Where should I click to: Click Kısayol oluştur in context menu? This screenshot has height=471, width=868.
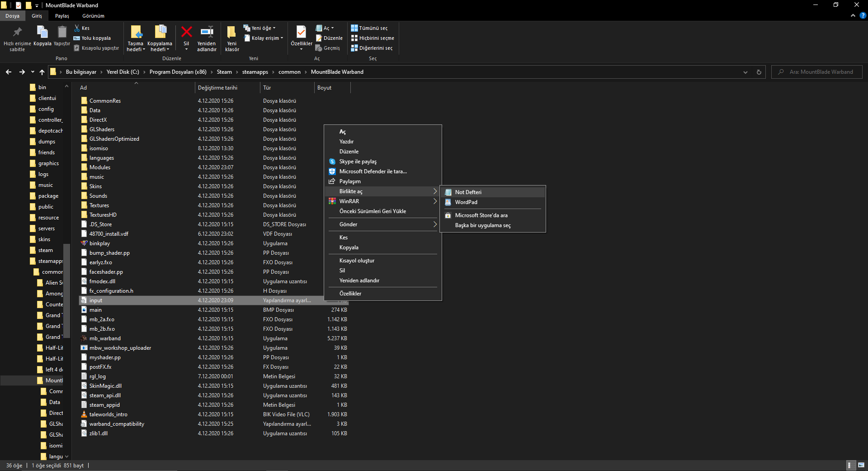coord(383,261)
